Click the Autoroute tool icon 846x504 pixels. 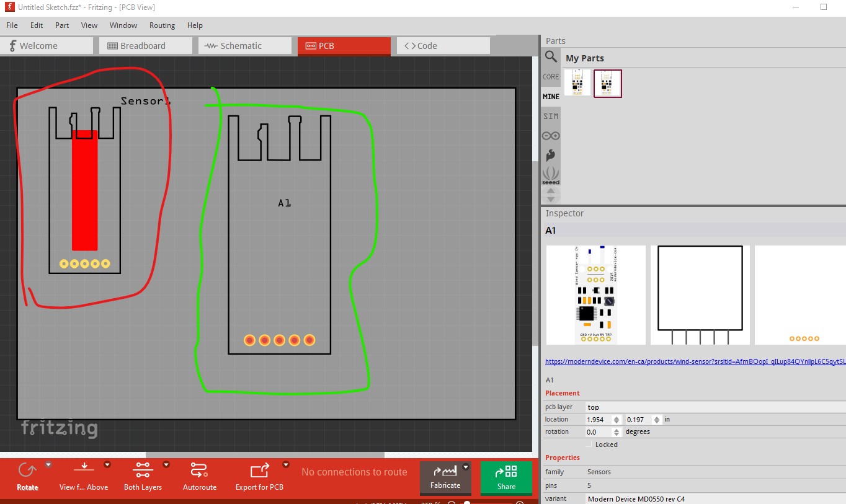pyautogui.click(x=199, y=470)
